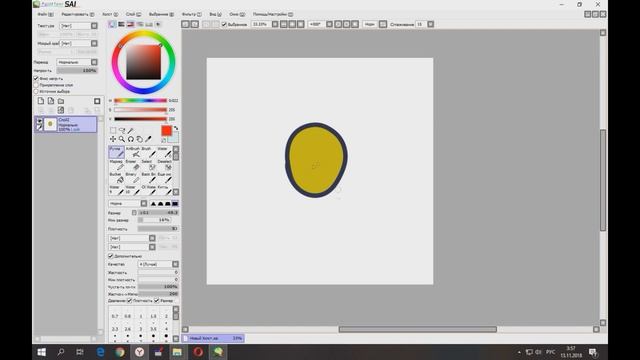Select the open canvas document tab

tap(213, 338)
